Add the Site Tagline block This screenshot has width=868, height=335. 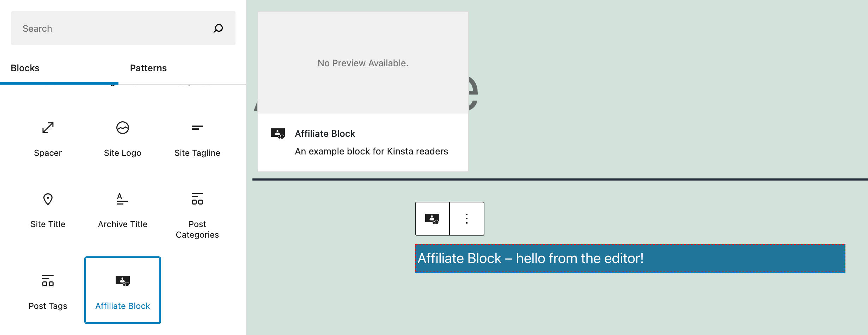coord(197,138)
